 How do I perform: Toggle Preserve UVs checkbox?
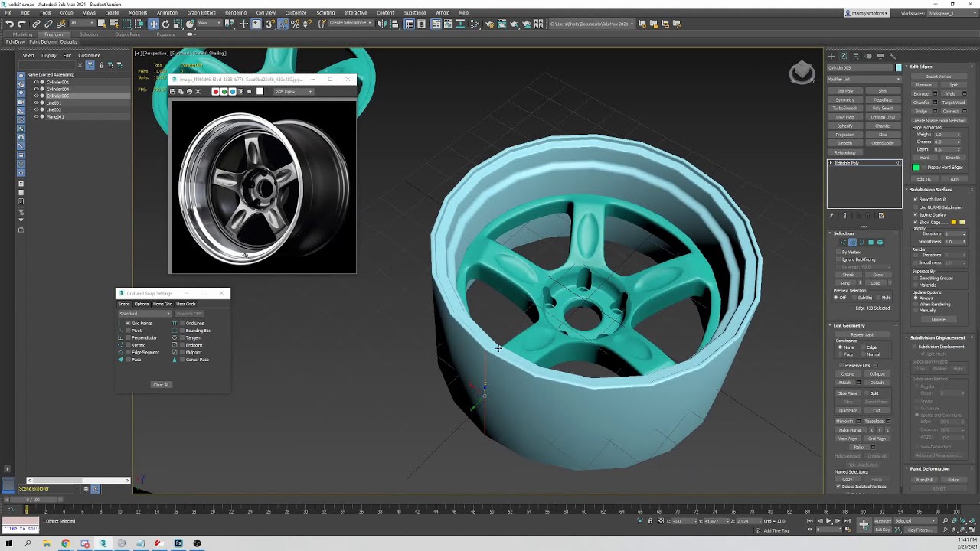[x=841, y=365]
